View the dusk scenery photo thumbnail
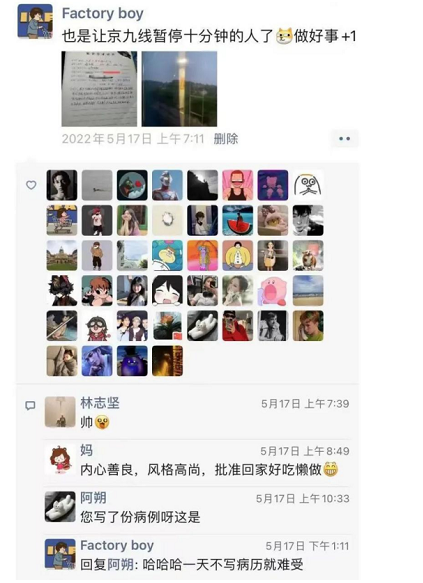 coord(179,89)
